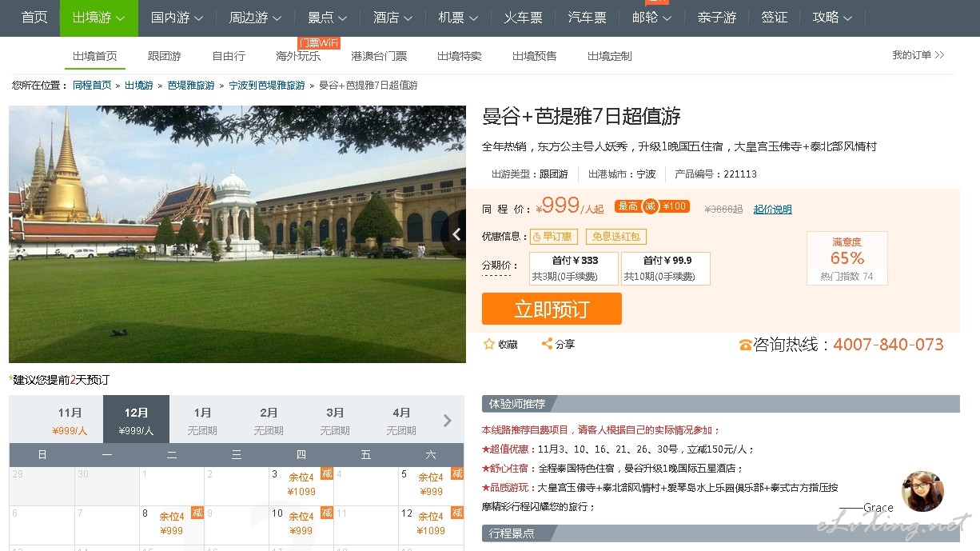Choose the 首付¥333 three-installment option

pos(575,269)
